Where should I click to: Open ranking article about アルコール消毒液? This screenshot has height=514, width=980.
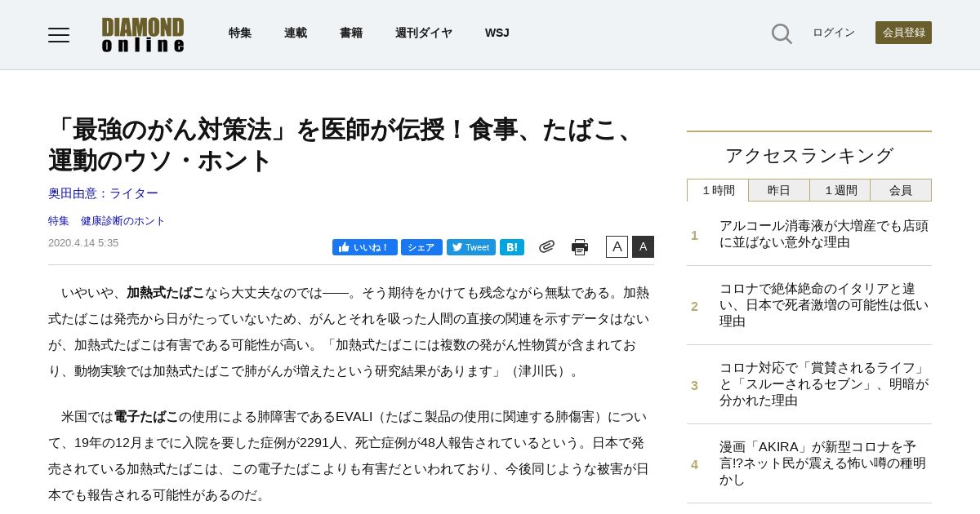point(824,234)
